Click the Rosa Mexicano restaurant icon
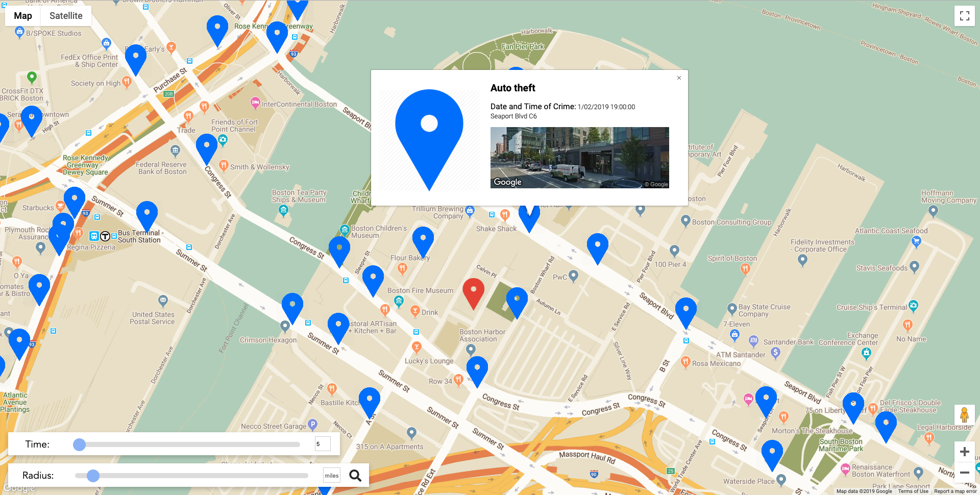This screenshot has width=980, height=495. [685, 362]
